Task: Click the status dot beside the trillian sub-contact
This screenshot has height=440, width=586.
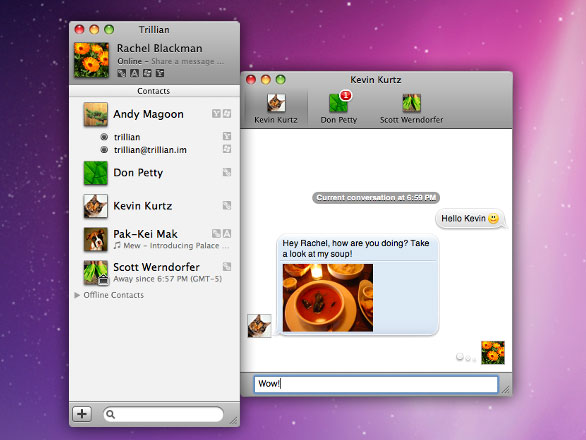Action: coord(104,137)
